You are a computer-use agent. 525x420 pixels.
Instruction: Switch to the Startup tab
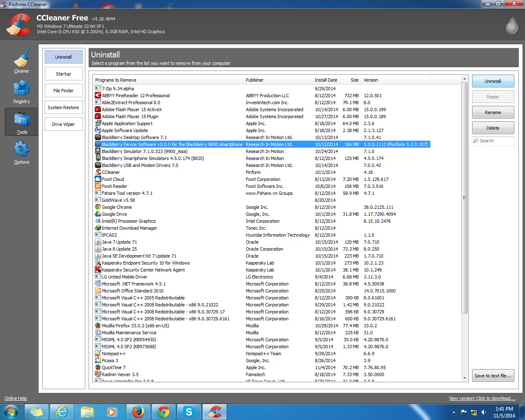tap(64, 74)
